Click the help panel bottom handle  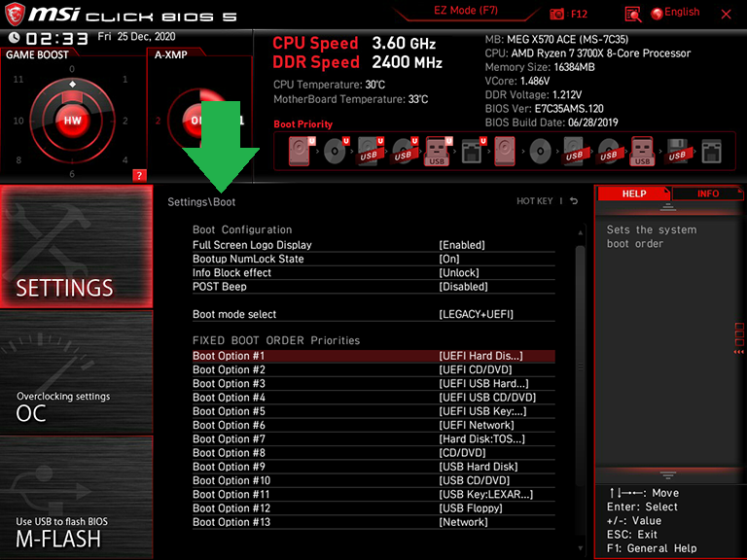[x=667, y=475]
